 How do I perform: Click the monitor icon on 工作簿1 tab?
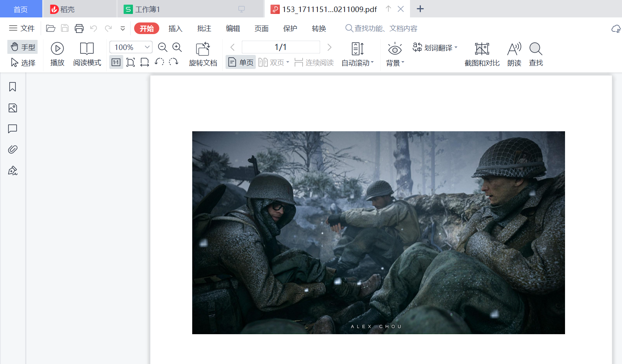point(241,9)
